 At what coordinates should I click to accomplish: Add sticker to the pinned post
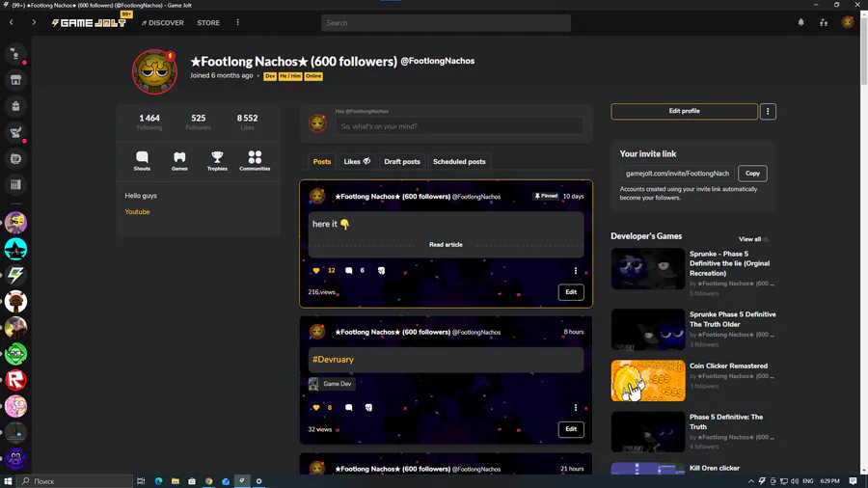click(x=381, y=271)
